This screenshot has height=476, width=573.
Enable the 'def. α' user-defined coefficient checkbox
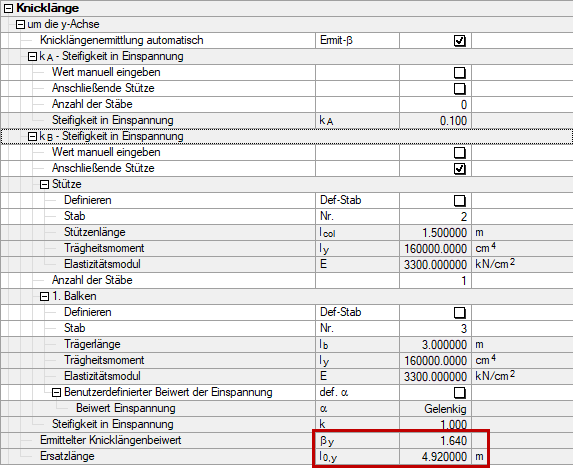click(x=460, y=393)
